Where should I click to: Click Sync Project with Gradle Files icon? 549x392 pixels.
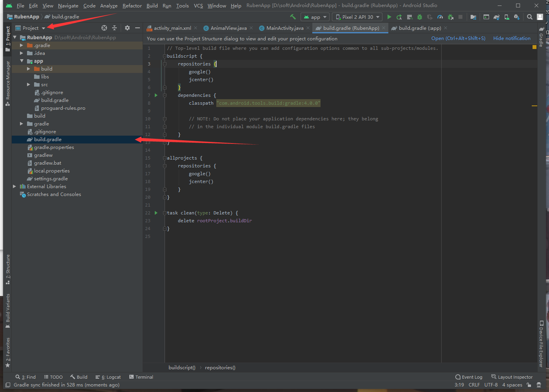tap(496, 17)
